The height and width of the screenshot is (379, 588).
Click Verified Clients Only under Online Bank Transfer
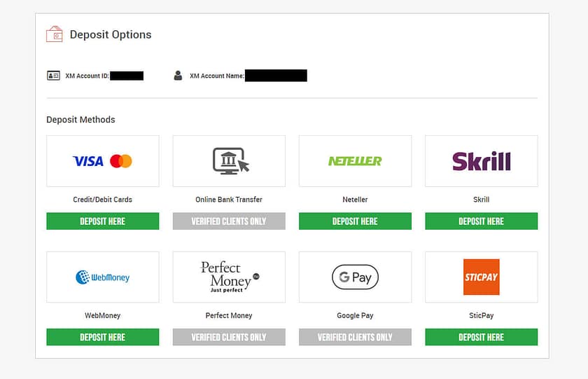click(229, 221)
